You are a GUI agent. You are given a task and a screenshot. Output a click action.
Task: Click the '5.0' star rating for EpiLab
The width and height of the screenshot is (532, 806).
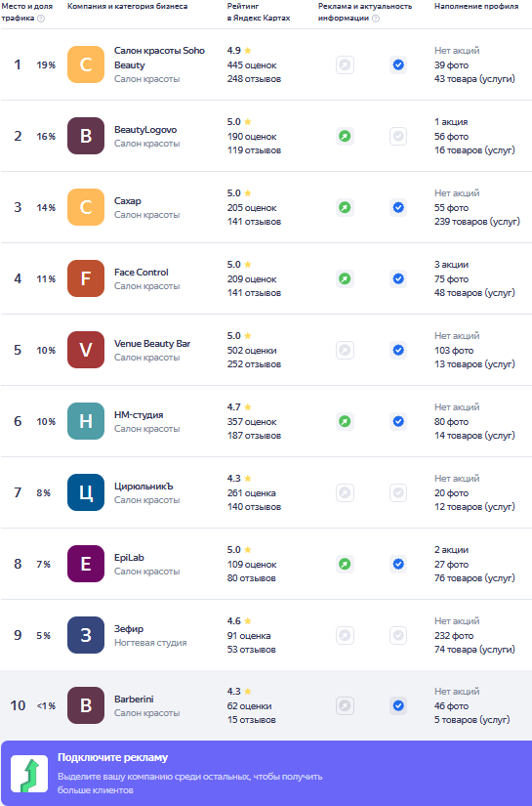[x=239, y=549]
